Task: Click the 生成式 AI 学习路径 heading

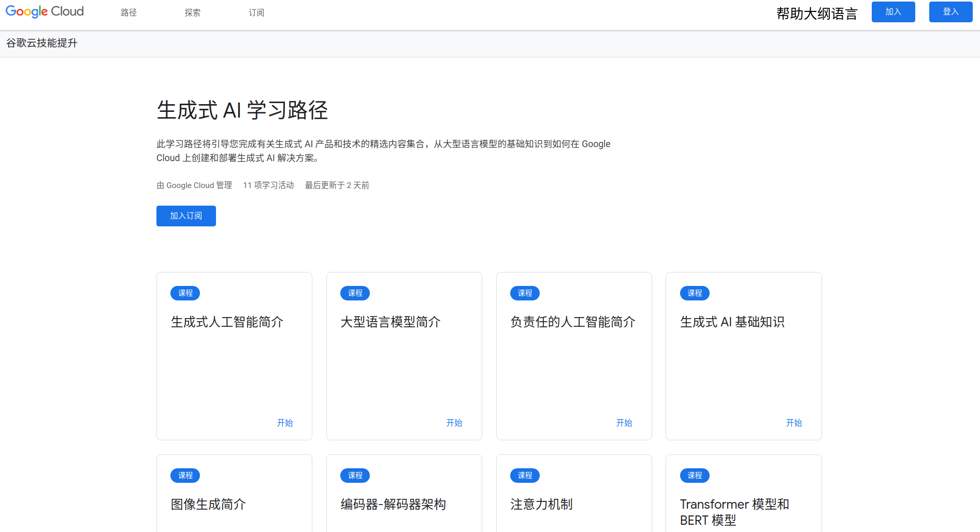Action: pyautogui.click(x=242, y=110)
